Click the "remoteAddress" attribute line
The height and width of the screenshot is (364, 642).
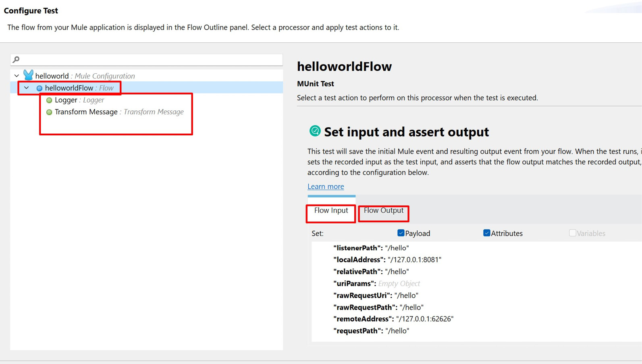pos(393,319)
